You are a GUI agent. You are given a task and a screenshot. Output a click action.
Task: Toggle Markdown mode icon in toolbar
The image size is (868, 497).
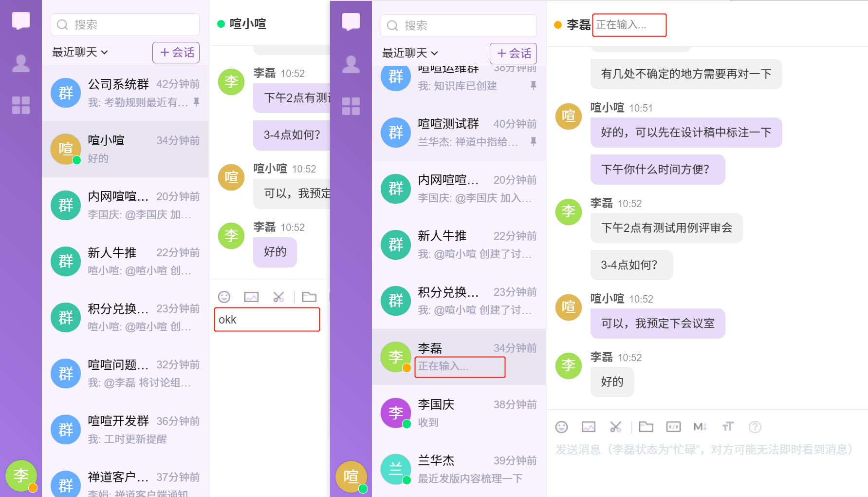coord(700,427)
